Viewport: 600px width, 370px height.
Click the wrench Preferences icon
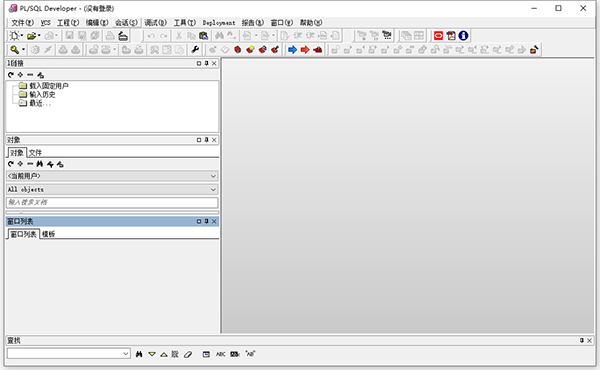pyautogui.click(x=195, y=50)
